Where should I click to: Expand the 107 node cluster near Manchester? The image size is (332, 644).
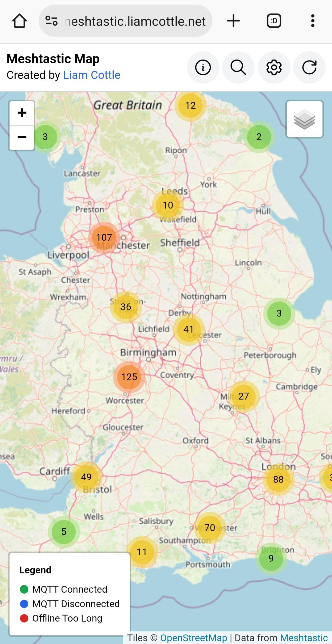click(x=104, y=237)
